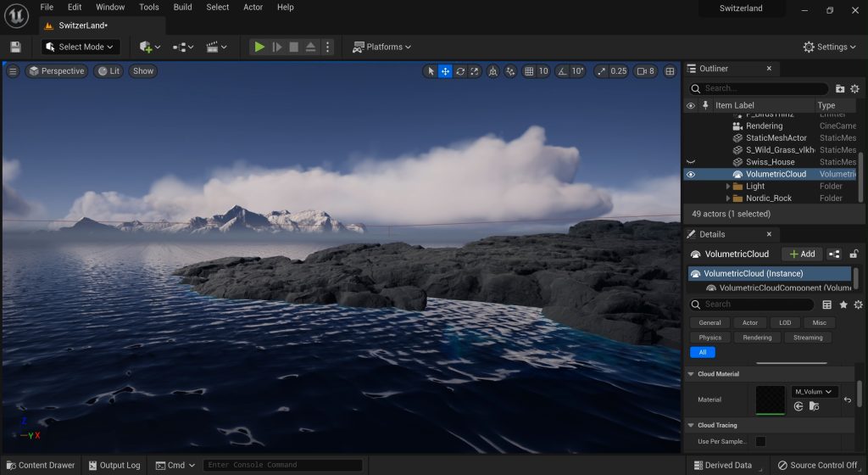Open viewport options hamburger menu

click(x=13, y=71)
